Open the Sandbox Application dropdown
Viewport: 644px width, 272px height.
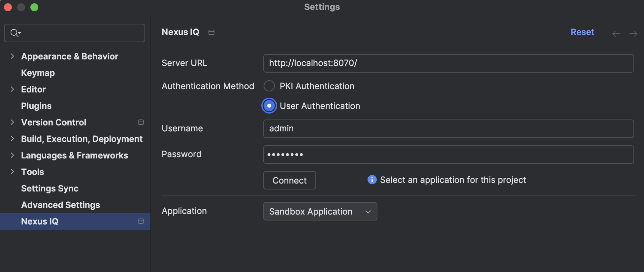[x=320, y=211]
